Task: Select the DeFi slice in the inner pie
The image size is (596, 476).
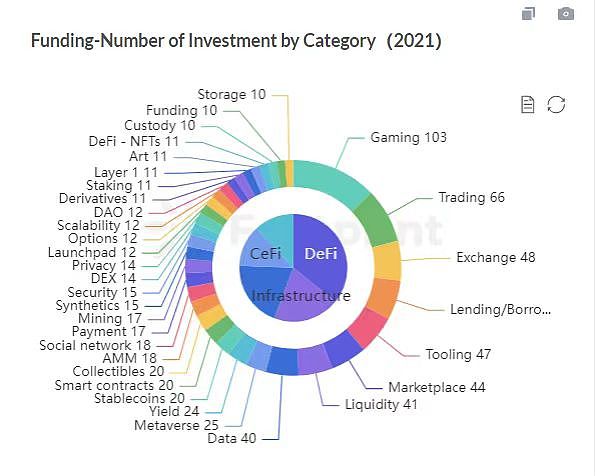Action: pos(322,254)
